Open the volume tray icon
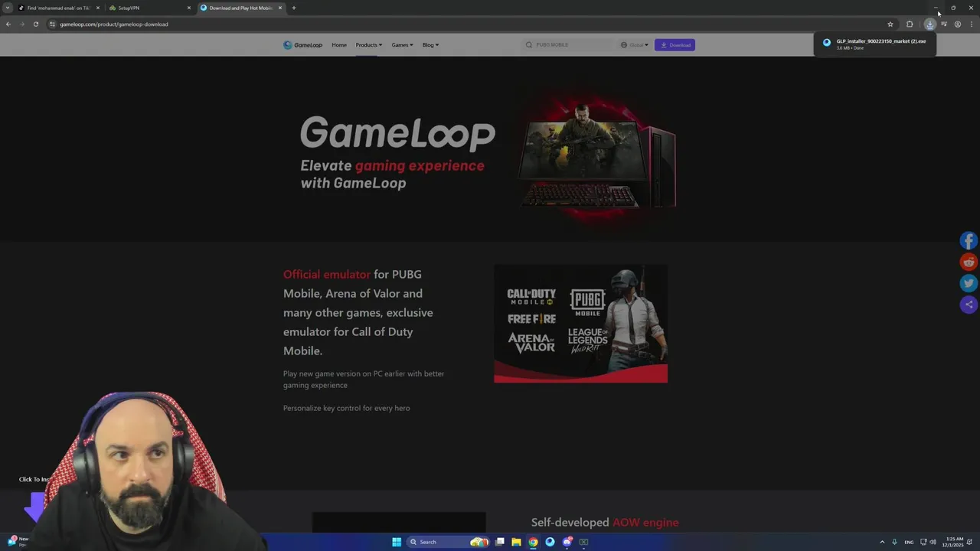The image size is (980, 551). (x=933, y=542)
